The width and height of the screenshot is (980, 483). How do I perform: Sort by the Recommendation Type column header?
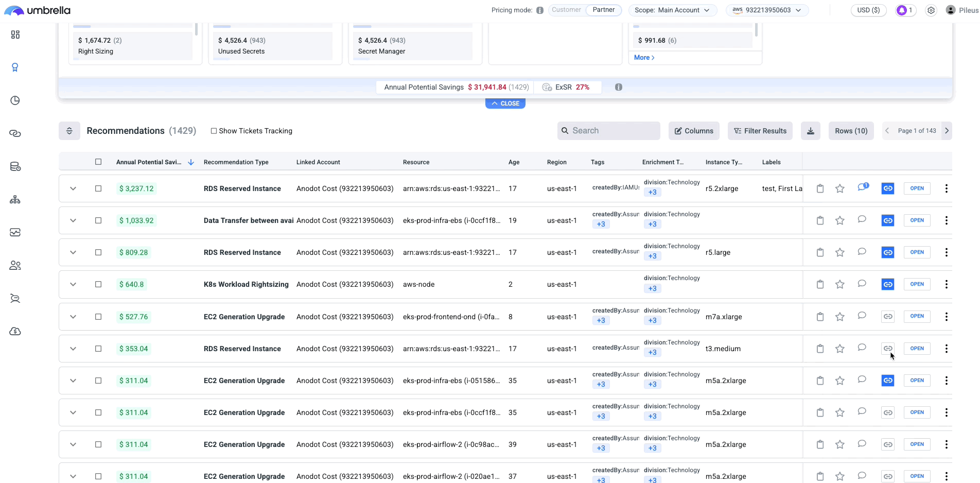[236, 162]
